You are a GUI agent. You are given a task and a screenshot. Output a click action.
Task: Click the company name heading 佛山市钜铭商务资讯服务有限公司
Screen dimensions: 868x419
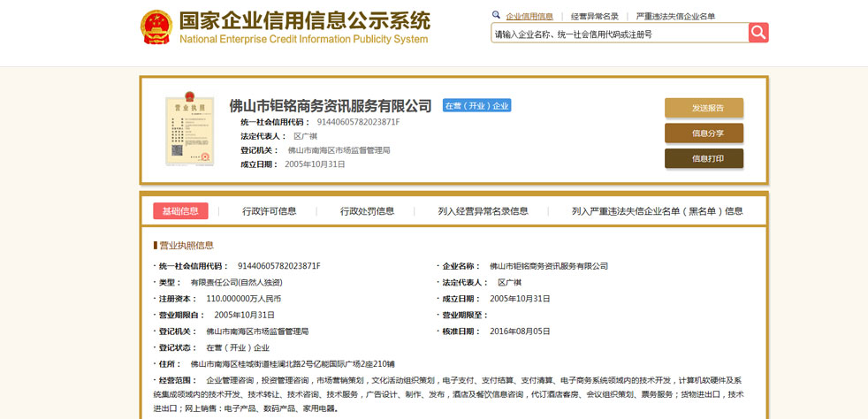(x=330, y=106)
